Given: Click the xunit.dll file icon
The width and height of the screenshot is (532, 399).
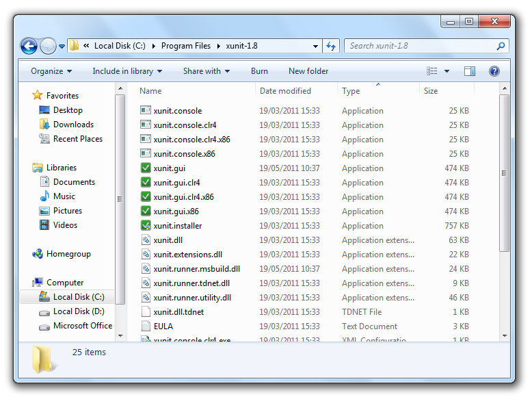Looking at the screenshot, I should (x=146, y=240).
